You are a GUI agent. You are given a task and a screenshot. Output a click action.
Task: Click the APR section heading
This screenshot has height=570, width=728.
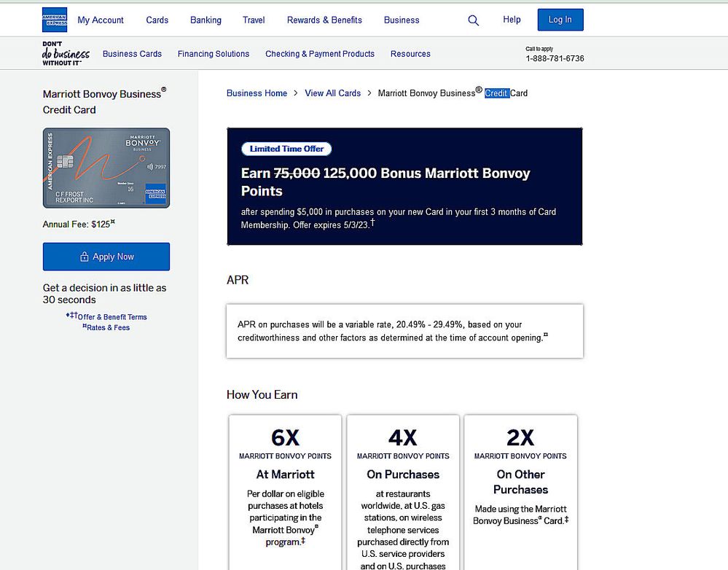tap(238, 280)
